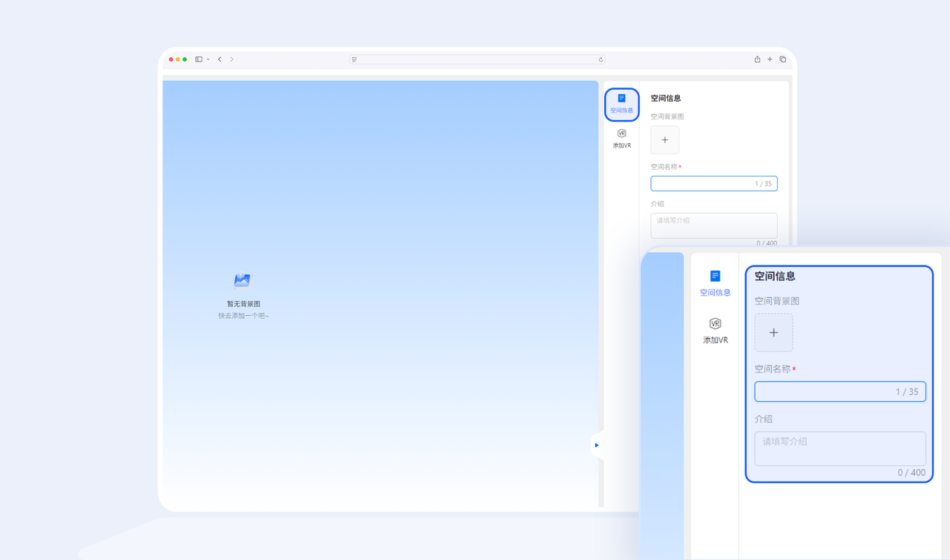This screenshot has height=560, width=950.
Task: Reload the page from the address bar
Action: tap(600, 59)
